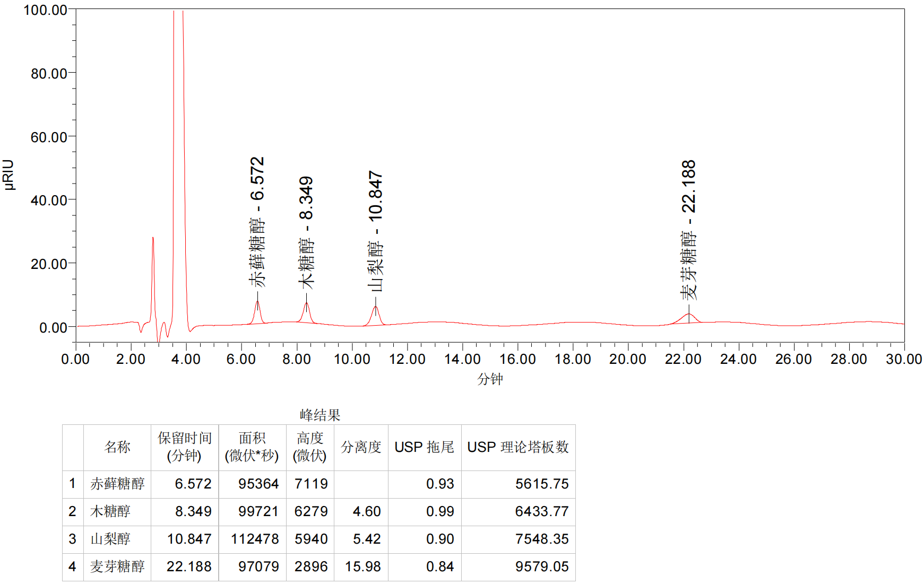
Task: Click the 赤藓糖醇 peak label at 6.572
Action: 257,222
